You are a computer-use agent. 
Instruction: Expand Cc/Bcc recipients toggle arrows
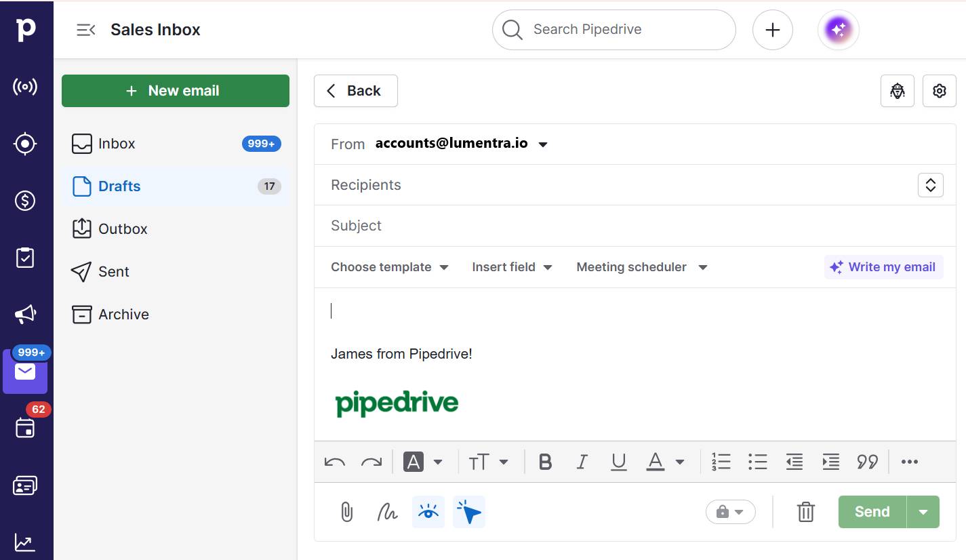[931, 185]
